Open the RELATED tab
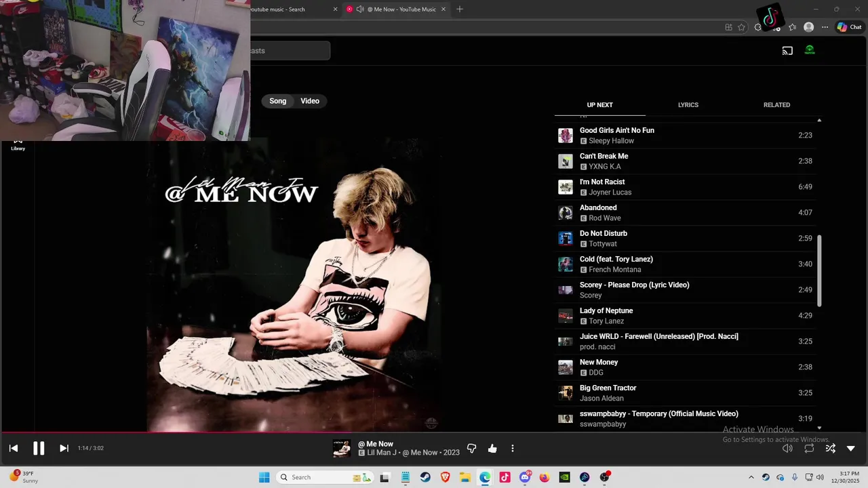 pos(776,105)
